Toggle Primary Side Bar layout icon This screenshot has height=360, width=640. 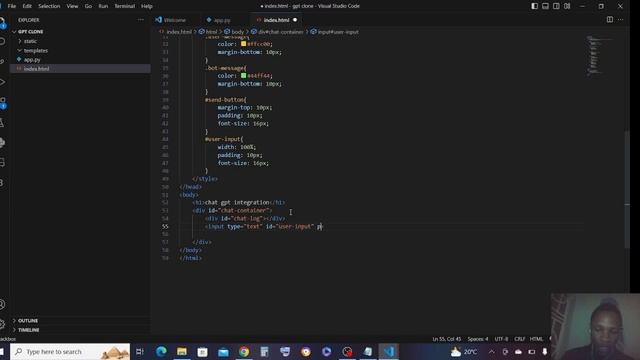(x=534, y=6)
